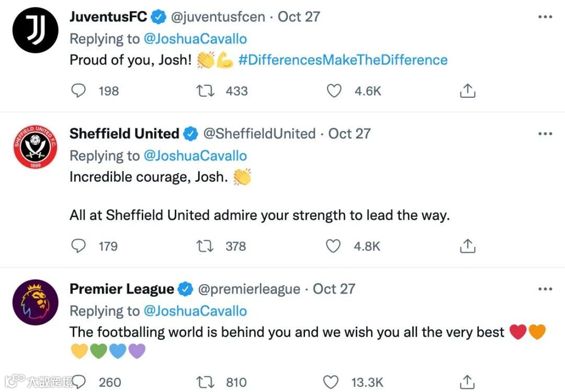Screen dimensions: 565x392
Task: Reply to the JuventusFC tweet
Action: click(78, 91)
